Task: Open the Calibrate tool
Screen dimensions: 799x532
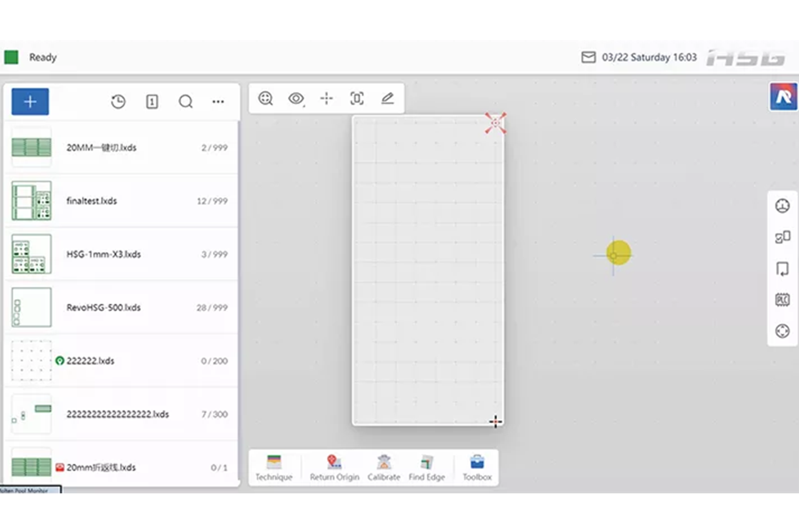Action: click(384, 468)
